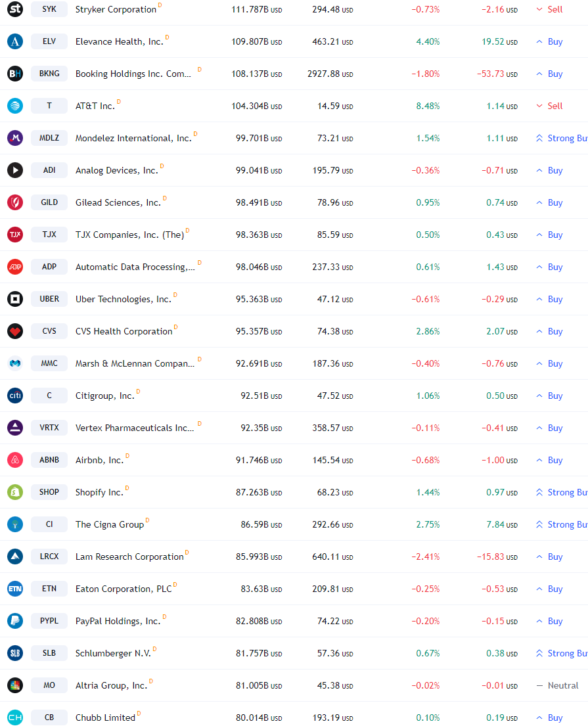Open the Airbnb, Inc. company link

(99, 460)
